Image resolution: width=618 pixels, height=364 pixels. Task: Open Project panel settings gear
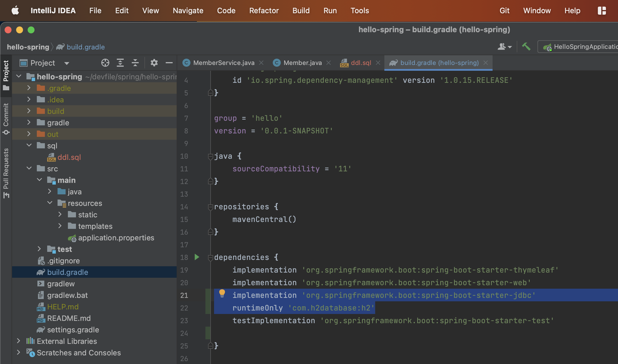tap(154, 63)
